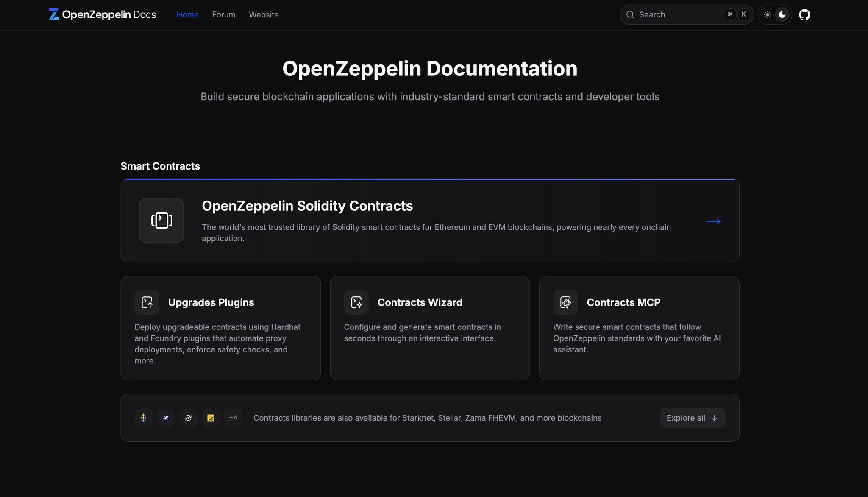
Task: Select the Zama FHEVM blockchain icon
Action: 211,418
